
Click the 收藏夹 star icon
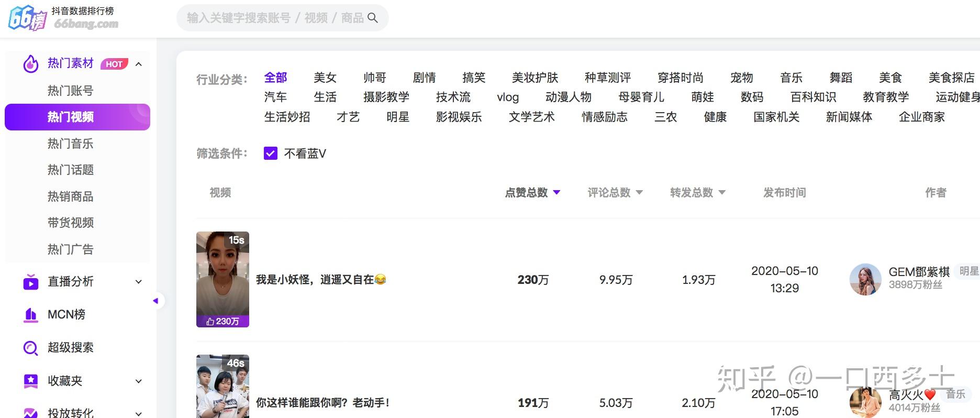31,381
